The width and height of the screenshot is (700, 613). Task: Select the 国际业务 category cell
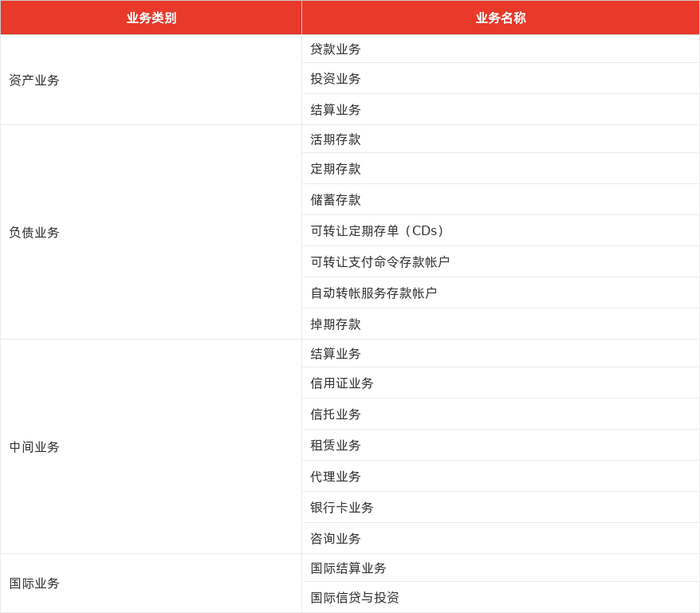coord(151,583)
